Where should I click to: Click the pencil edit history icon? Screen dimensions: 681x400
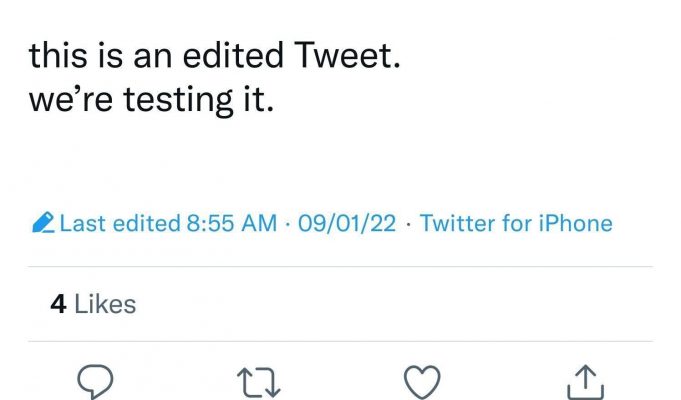coord(43,223)
